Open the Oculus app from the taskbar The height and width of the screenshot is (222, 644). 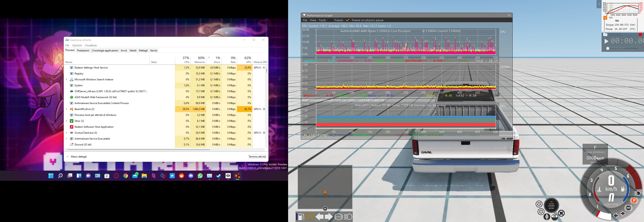coord(228,176)
